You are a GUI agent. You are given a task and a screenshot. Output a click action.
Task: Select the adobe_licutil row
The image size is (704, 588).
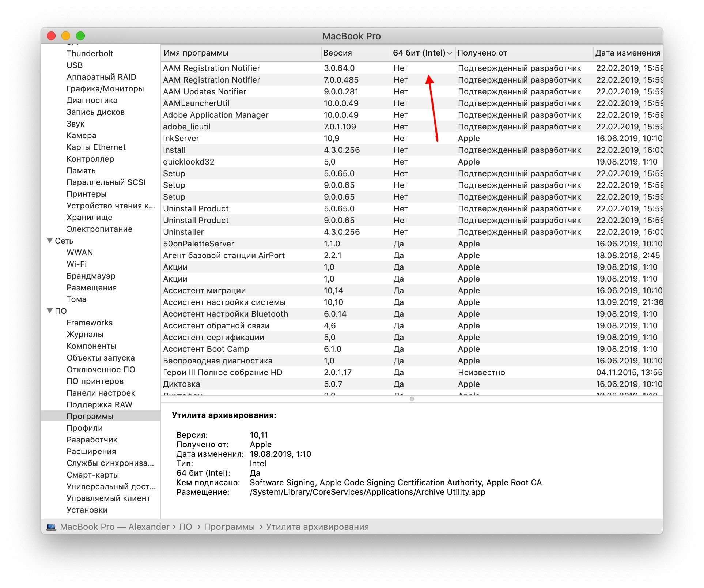(x=412, y=127)
